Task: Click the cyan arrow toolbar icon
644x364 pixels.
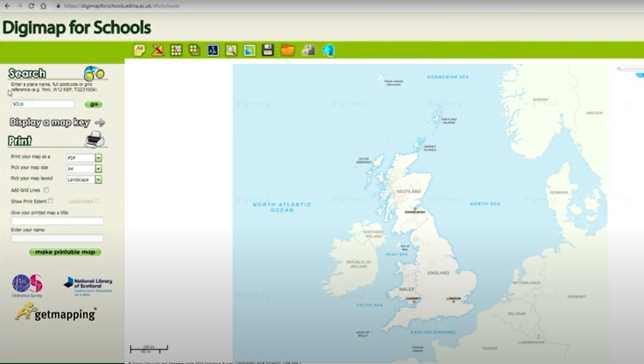Action: pyautogui.click(x=328, y=51)
